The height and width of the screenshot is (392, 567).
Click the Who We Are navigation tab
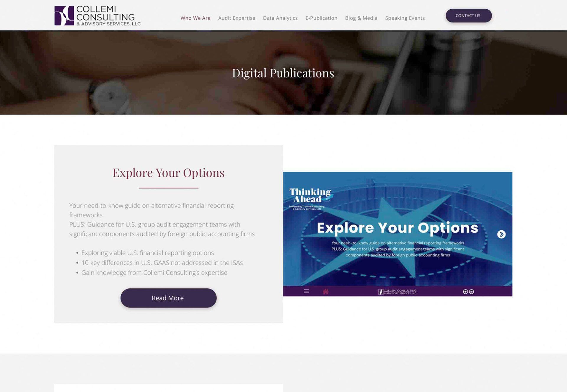pos(195,18)
